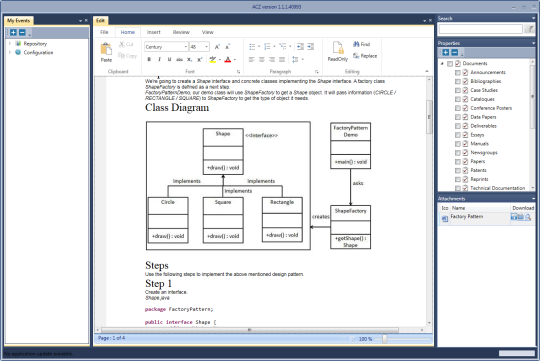
Task: Check the Documents checkbox
Action: point(450,64)
